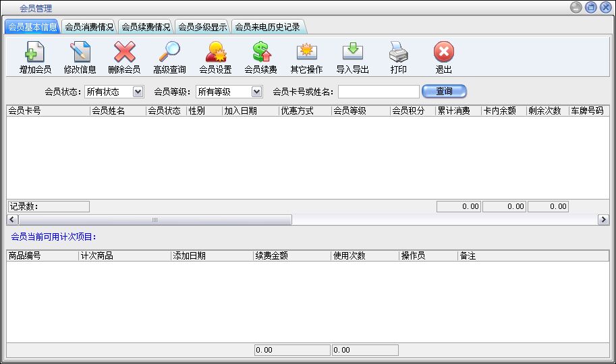Expand the member status (会员状态) dropdown

(x=138, y=92)
